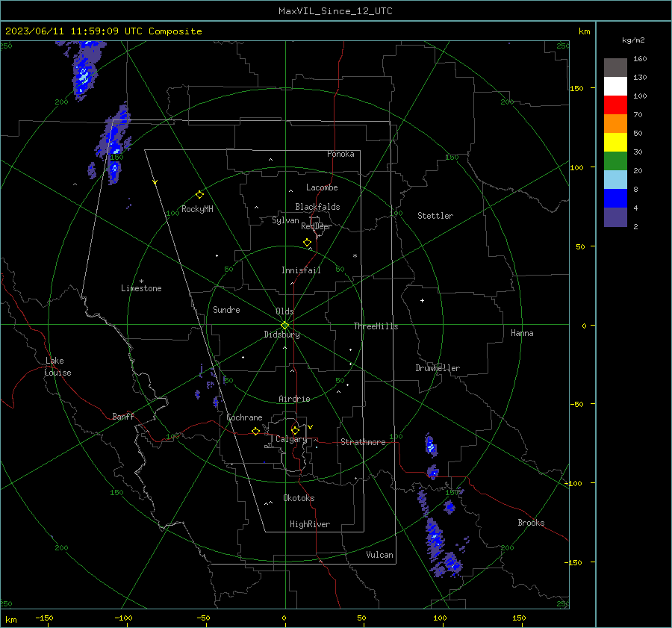Click the -150 tick on bottom axis
Screen dimensions: 672x628
point(44,618)
